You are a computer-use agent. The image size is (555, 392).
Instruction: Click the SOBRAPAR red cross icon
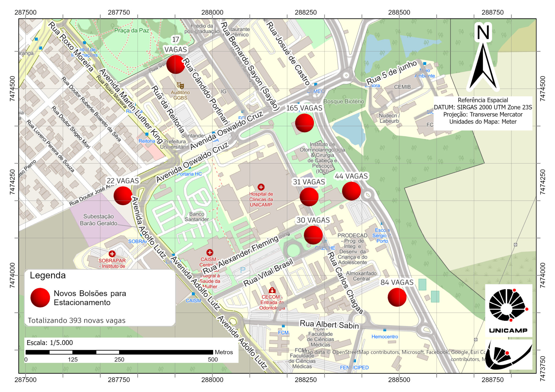click(112, 254)
